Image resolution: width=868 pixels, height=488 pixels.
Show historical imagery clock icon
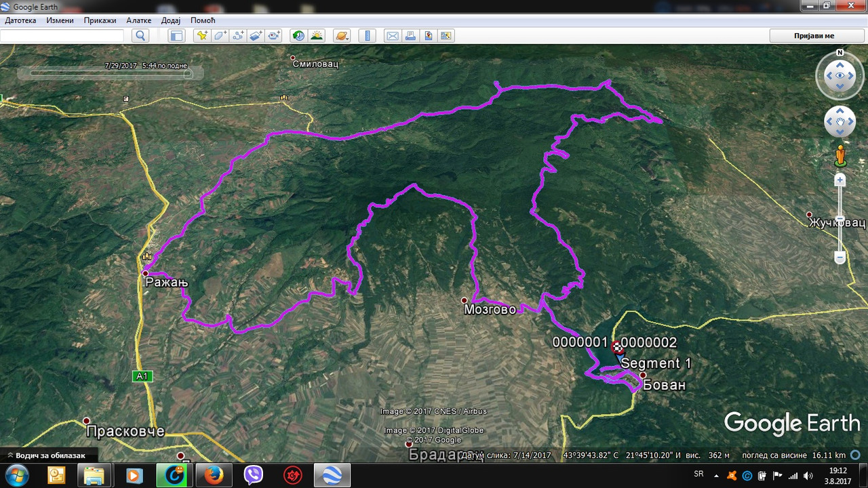298,36
